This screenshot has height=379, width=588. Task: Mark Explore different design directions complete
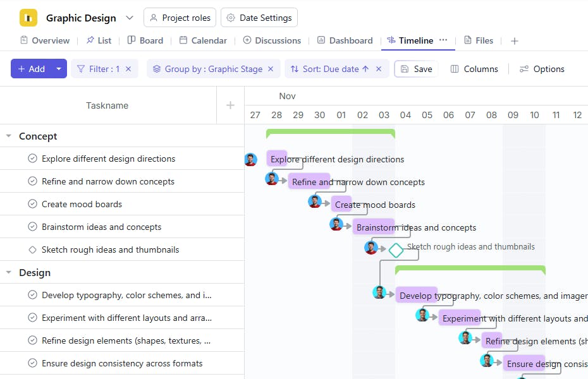click(32, 159)
